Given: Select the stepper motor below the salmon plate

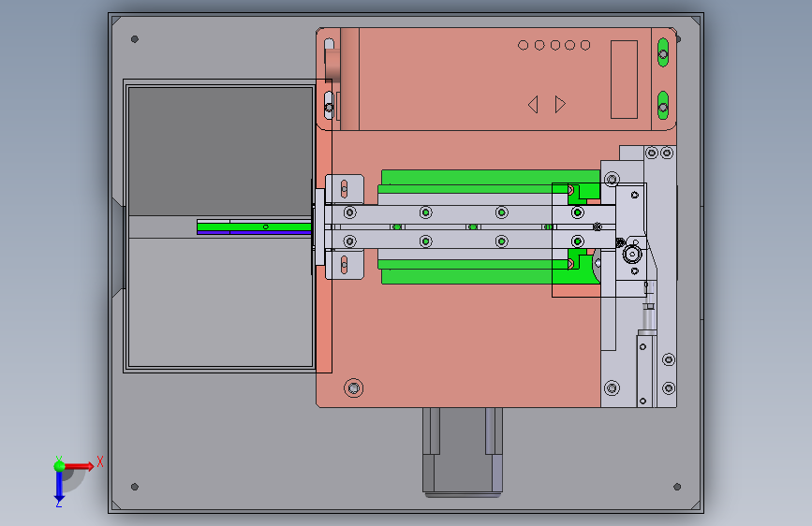Looking at the screenshot, I should pos(463,452).
